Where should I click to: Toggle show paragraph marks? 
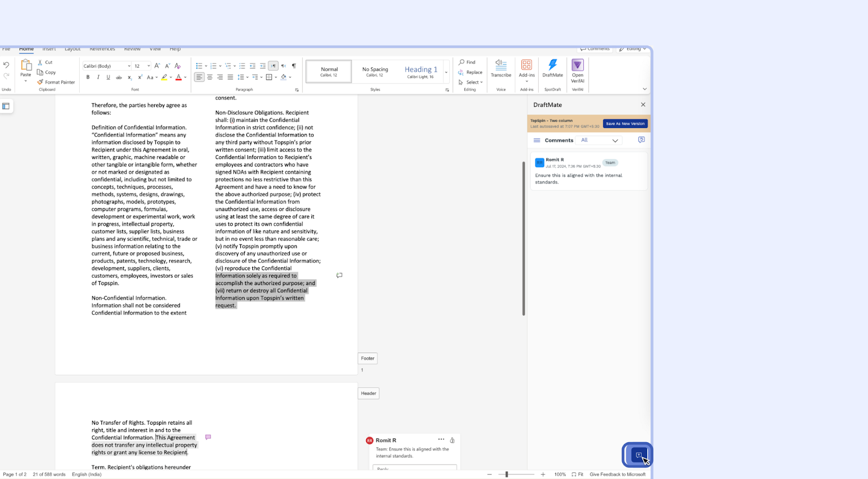point(294,66)
